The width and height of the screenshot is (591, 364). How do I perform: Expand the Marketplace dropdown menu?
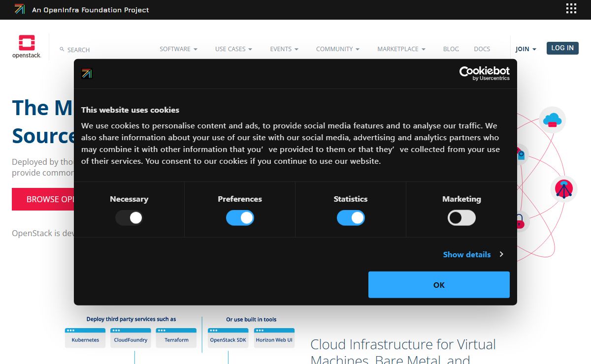(401, 49)
